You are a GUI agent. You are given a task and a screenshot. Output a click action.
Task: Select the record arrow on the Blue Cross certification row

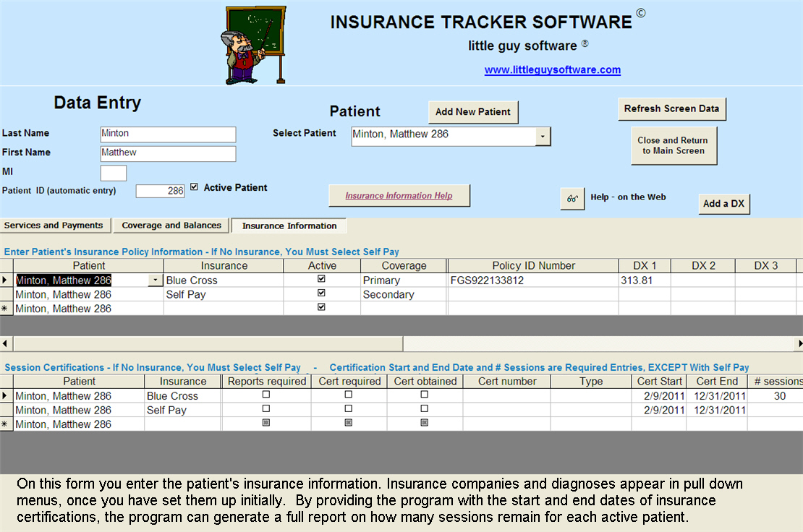click(5, 395)
